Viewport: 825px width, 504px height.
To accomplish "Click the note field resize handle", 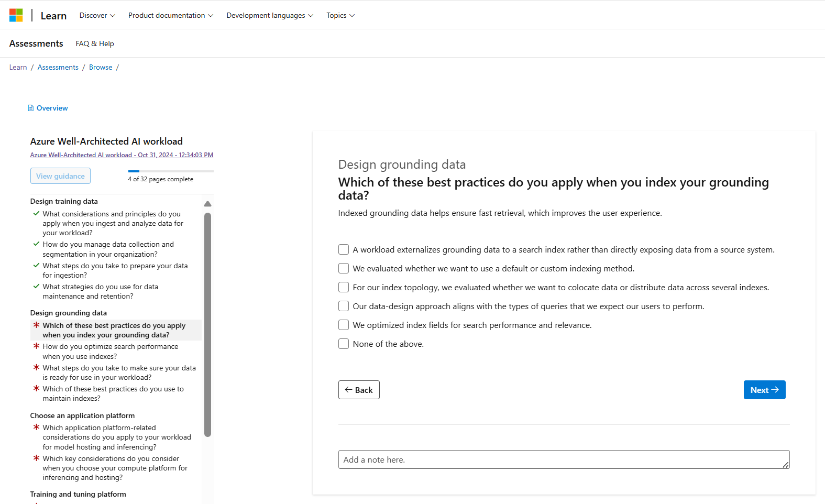I will (785, 465).
